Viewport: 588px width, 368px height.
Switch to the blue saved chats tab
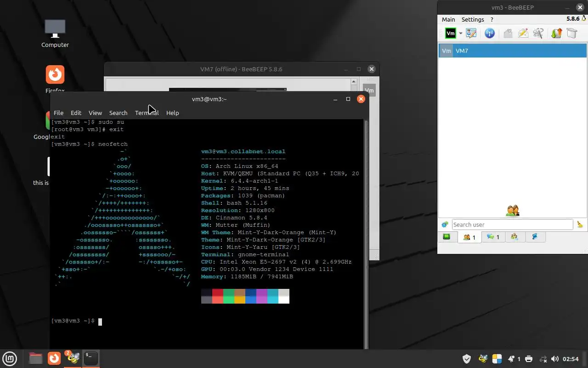(x=535, y=237)
